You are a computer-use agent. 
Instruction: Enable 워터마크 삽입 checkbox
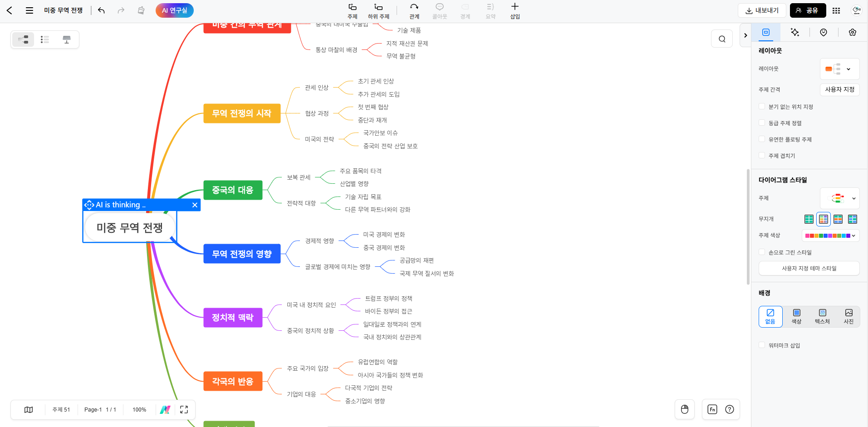point(762,345)
